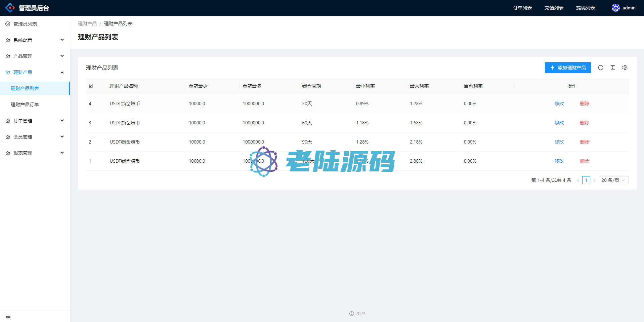The height and width of the screenshot is (322, 644).
Task: Select page 1 in pagination
Action: click(586, 180)
